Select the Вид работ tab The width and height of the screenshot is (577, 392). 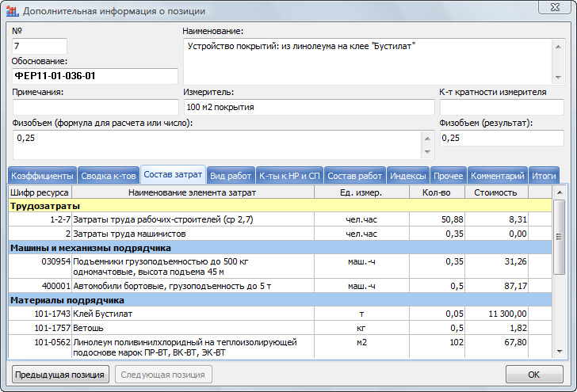pos(231,176)
